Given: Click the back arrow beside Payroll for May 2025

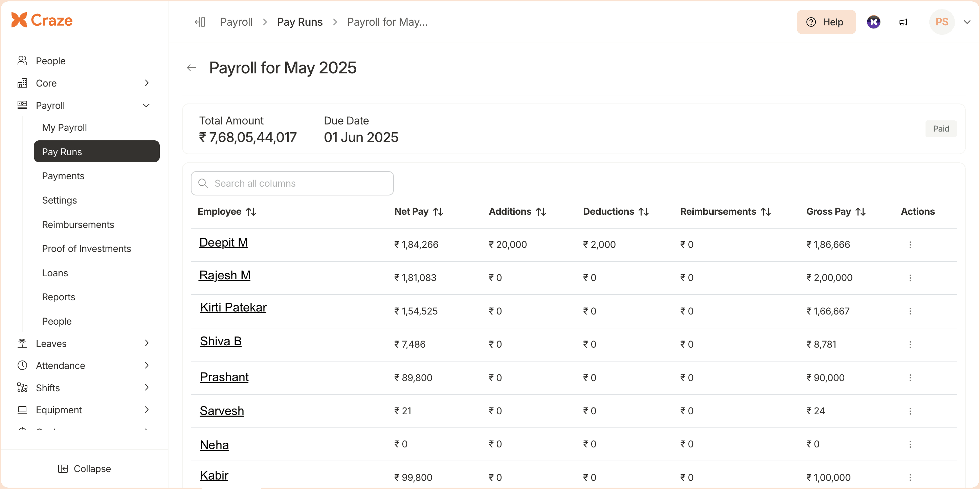Looking at the screenshot, I should (191, 68).
